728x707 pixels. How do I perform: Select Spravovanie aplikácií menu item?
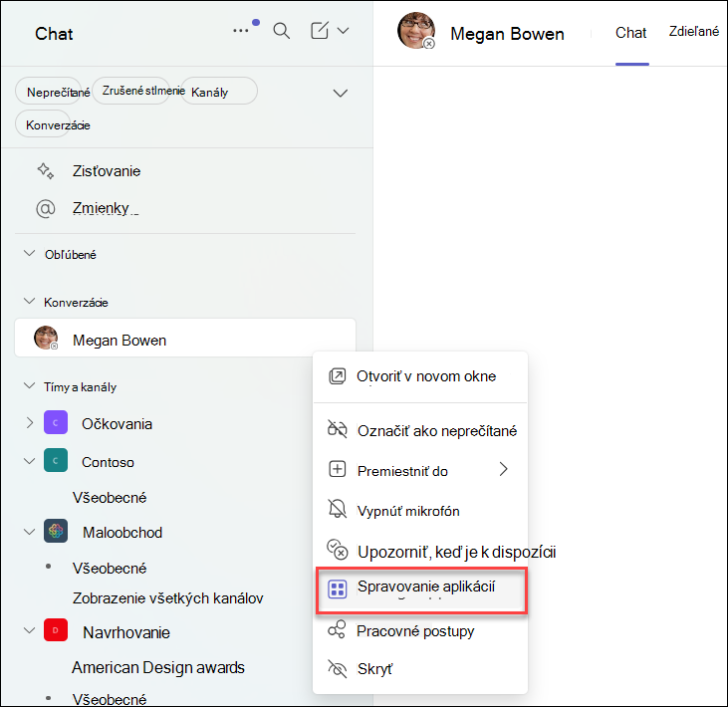tap(421, 590)
